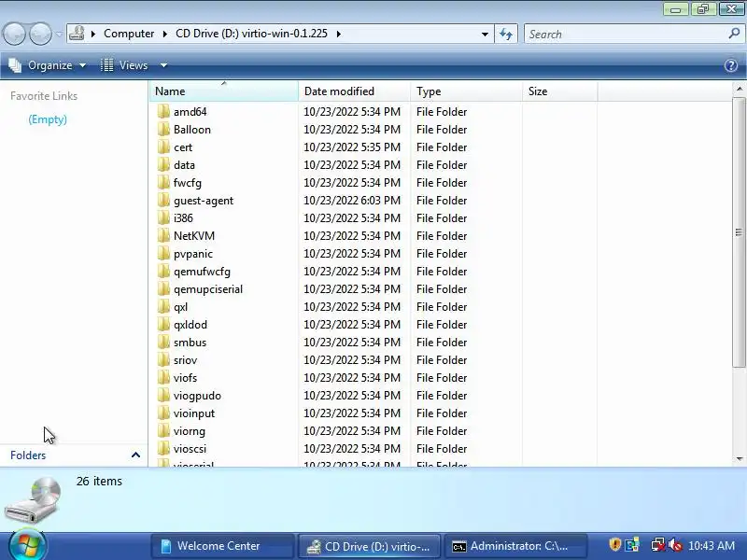The image size is (747, 560).
Task: Click the security shield tray icon
Action: click(x=614, y=544)
